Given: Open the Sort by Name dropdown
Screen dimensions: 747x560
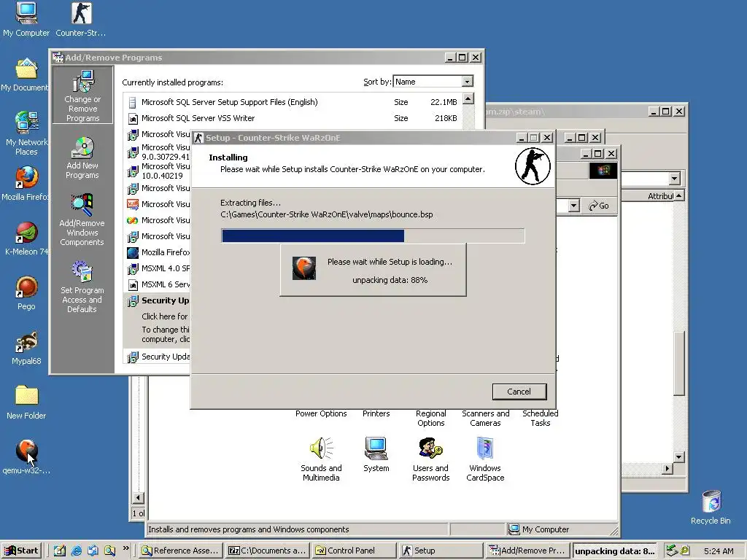Looking at the screenshot, I should pyautogui.click(x=468, y=82).
